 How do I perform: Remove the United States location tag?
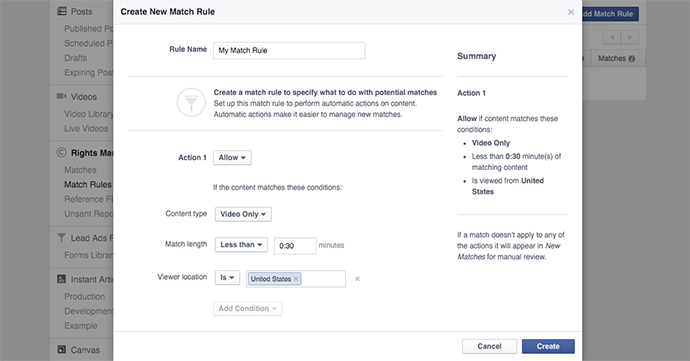point(296,279)
